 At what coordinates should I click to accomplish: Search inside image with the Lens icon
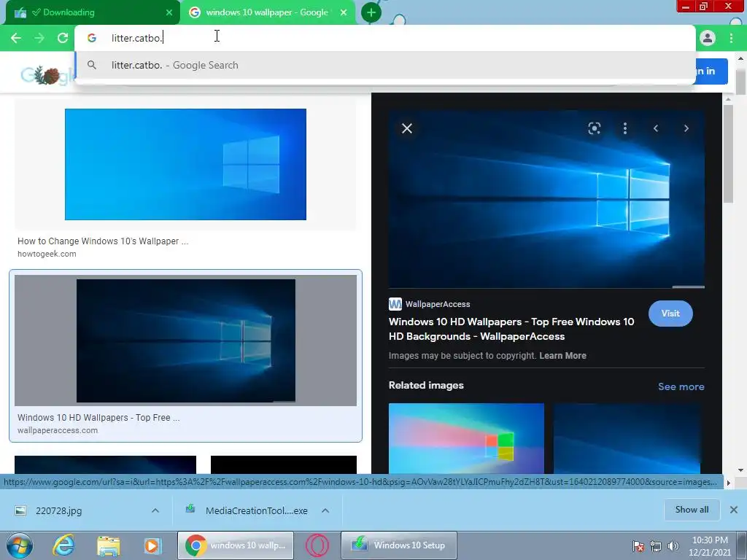tap(594, 128)
